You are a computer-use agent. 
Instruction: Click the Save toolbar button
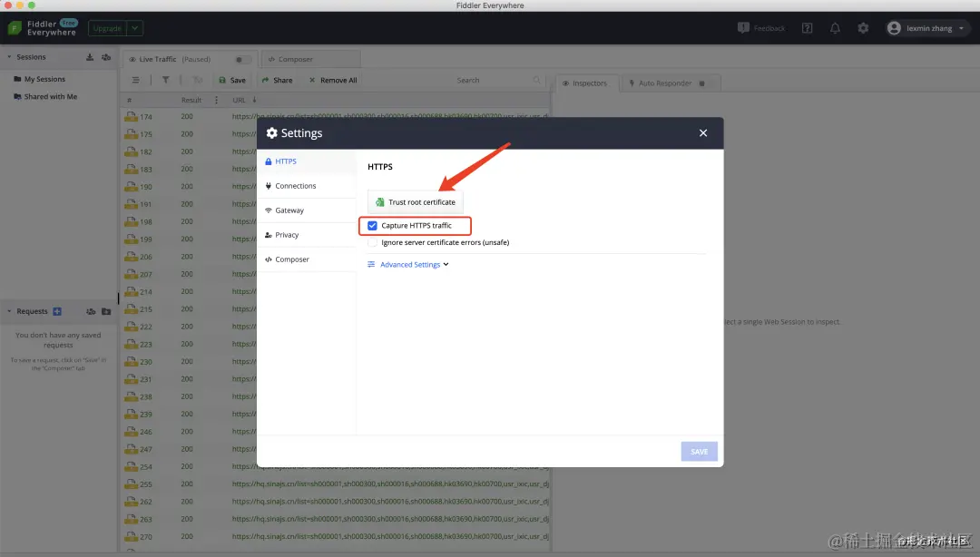pos(232,80)
